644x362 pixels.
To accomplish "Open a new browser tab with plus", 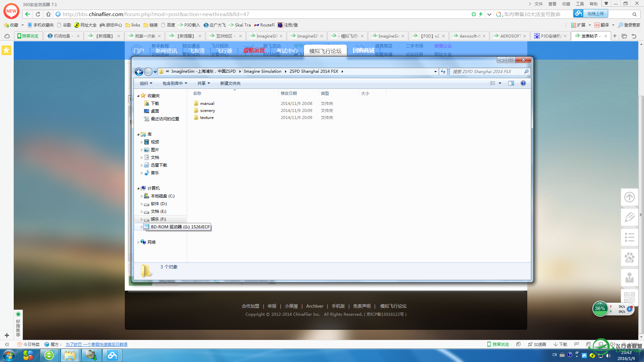I will coord(615,36).
